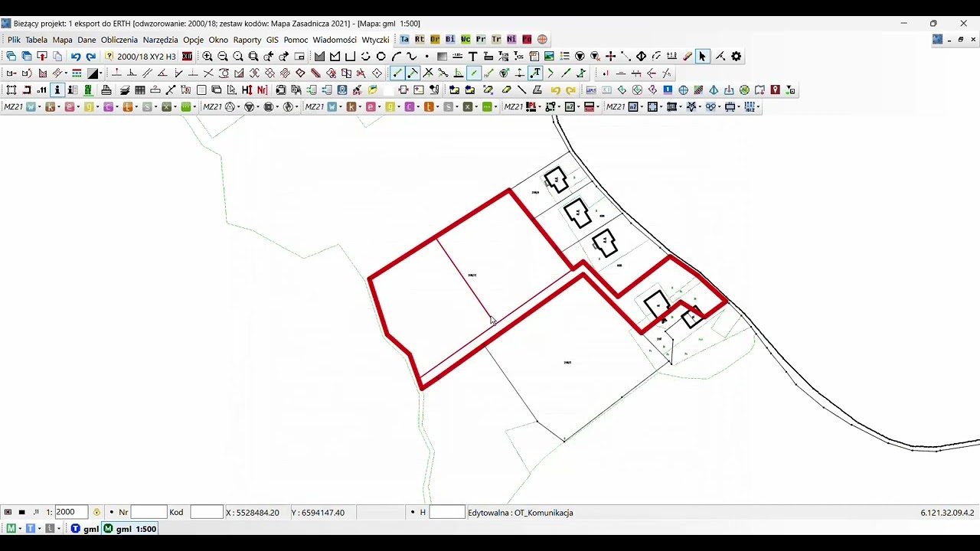The width and height of the screenshot is (980, 551).
Task: Select the arc drawing tool
Action: [x=396, y=57]
